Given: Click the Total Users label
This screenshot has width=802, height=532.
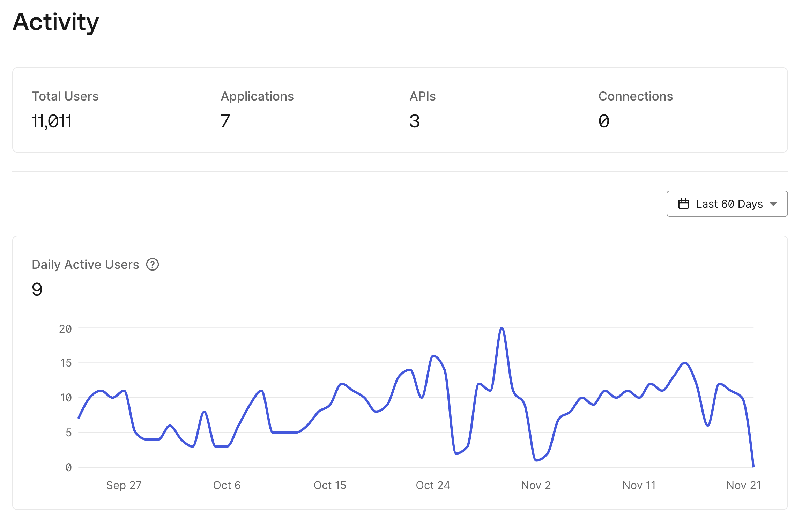Looking at the screenshot, I should (x=65, y=96).
